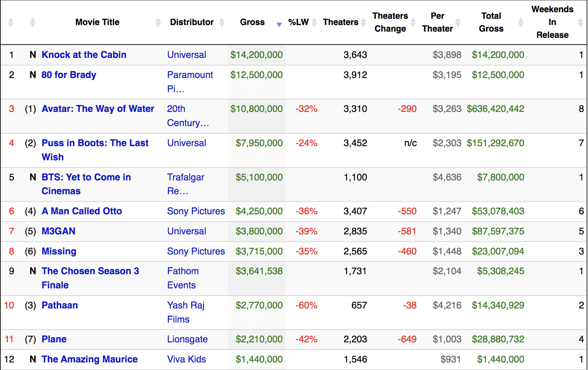Click the Per Theater column header
The height and width of the screenshot is (370, 588).
click(x=437, y=22)
